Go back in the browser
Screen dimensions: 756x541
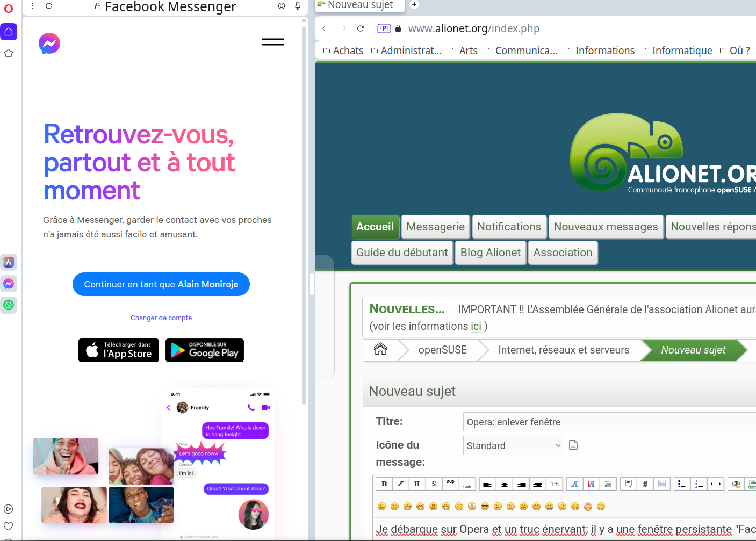[325, 28]
